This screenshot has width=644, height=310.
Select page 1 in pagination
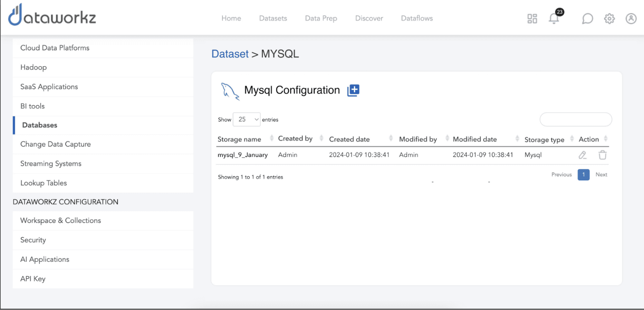point(583,175)
